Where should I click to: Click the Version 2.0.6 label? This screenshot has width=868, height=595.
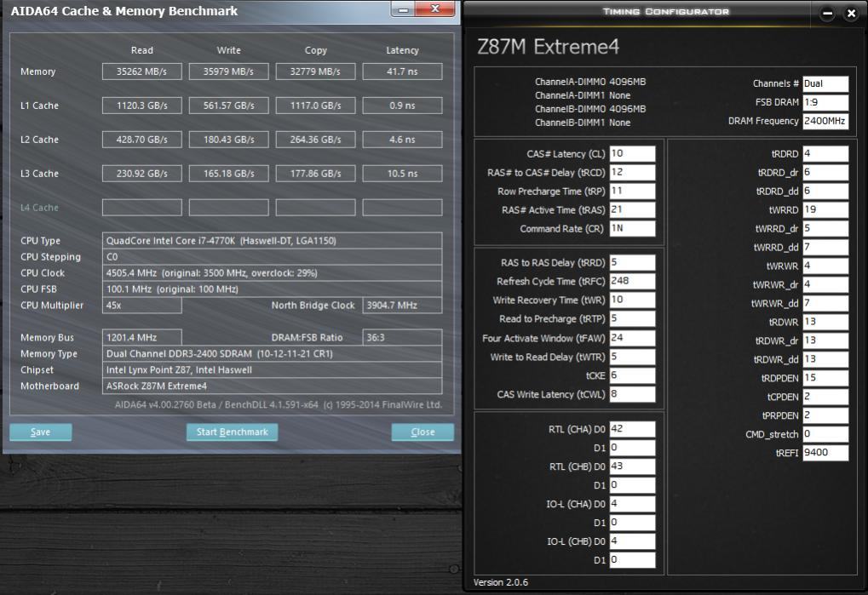click(x=500, y=582)
